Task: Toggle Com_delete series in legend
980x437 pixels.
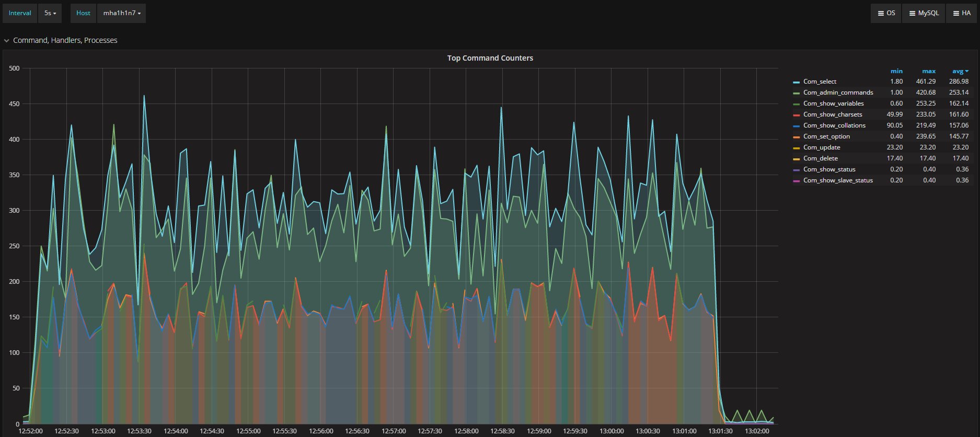Action: click(x=820, y=158)
